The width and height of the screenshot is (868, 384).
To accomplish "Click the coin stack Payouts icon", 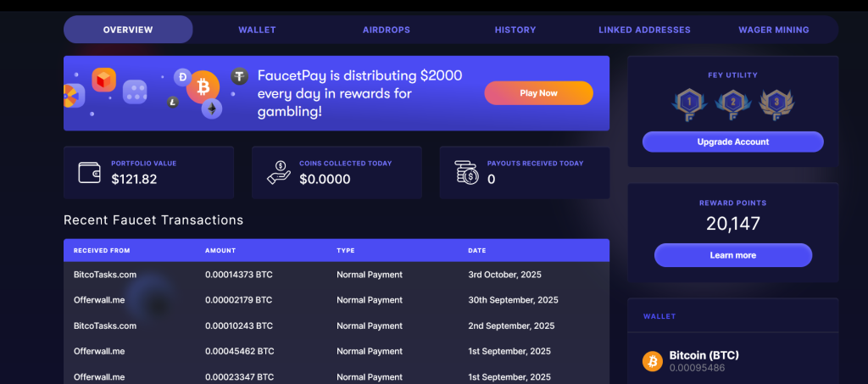I will pyautogui.click(x=465, y=173).
